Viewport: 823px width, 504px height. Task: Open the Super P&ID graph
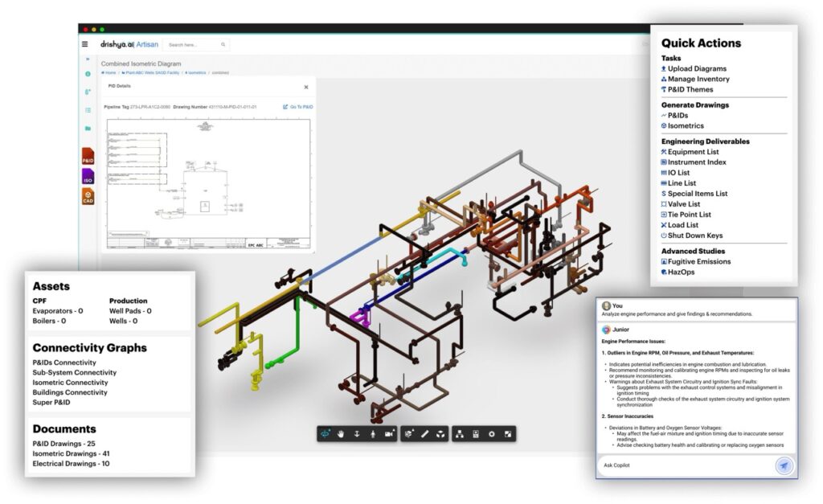51,403
